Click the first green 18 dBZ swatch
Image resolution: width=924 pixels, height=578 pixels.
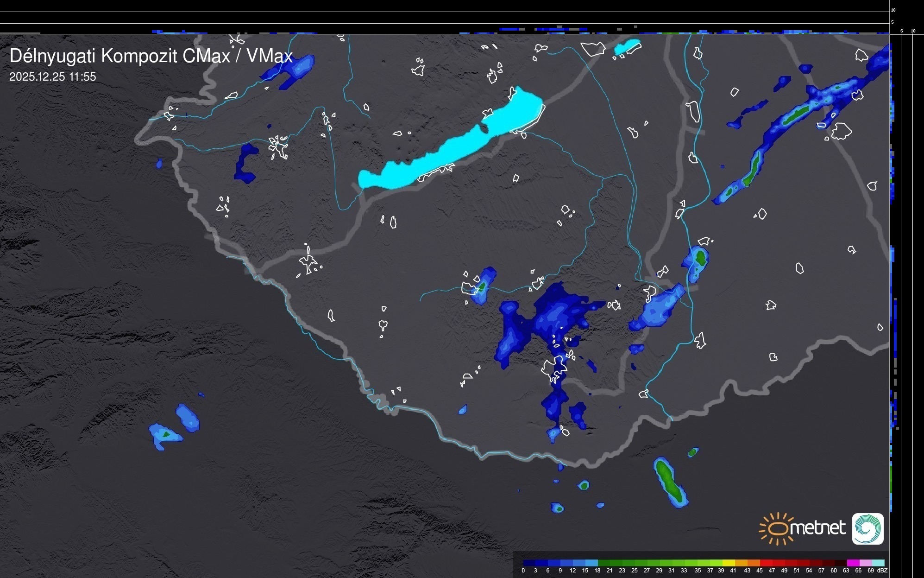604,563
